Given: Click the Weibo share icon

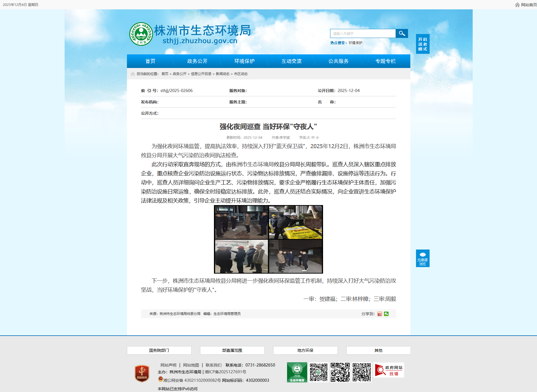Looking at the screenshot, I should tap(379, 314).
